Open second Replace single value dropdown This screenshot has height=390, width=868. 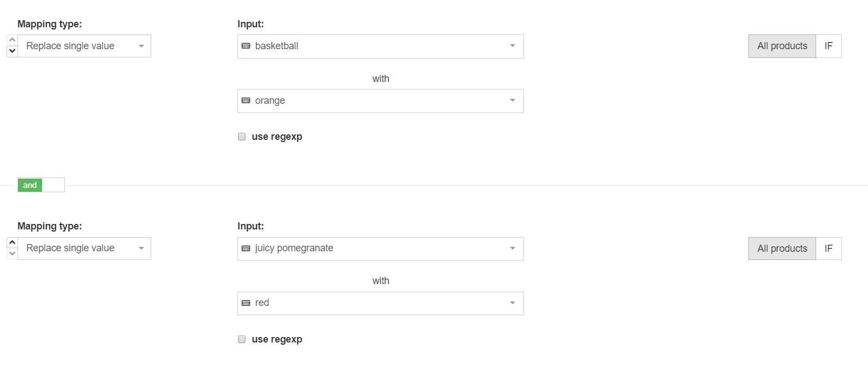tap(85, 249)
